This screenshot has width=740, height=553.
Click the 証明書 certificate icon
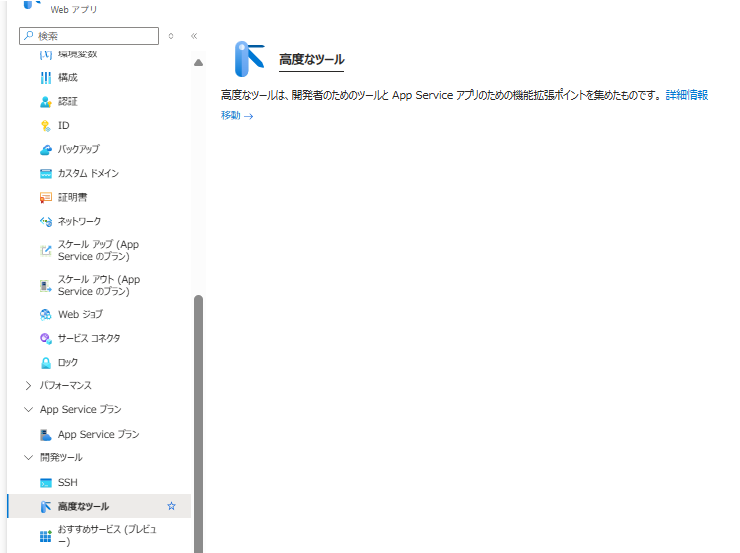(46, 198)
